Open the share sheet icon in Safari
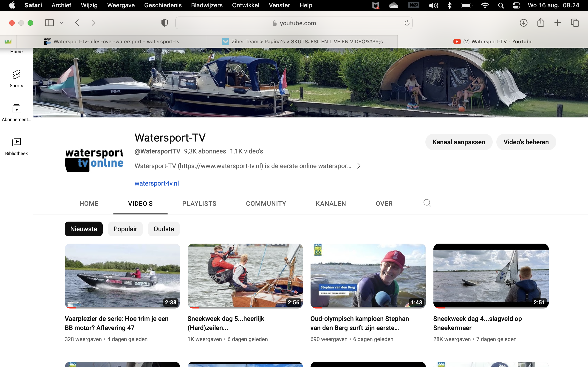Viewport: 588px width, 367px height. pyautogui.click(x=541, y=22)
